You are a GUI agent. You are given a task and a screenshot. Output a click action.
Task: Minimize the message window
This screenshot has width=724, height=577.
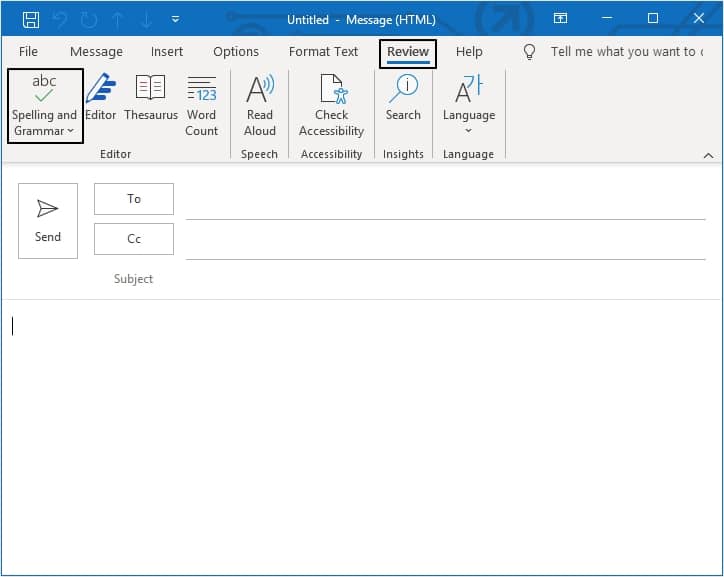click(607, 18)
